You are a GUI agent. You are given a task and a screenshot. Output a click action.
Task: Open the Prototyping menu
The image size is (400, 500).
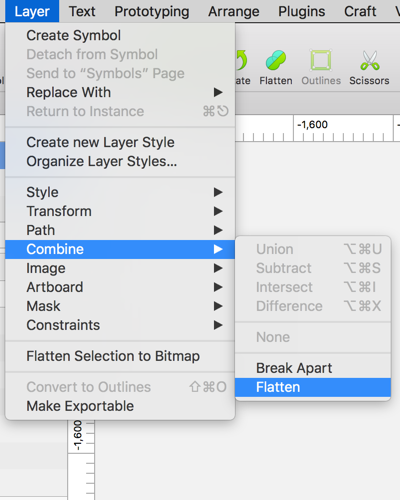click(152, 11)
